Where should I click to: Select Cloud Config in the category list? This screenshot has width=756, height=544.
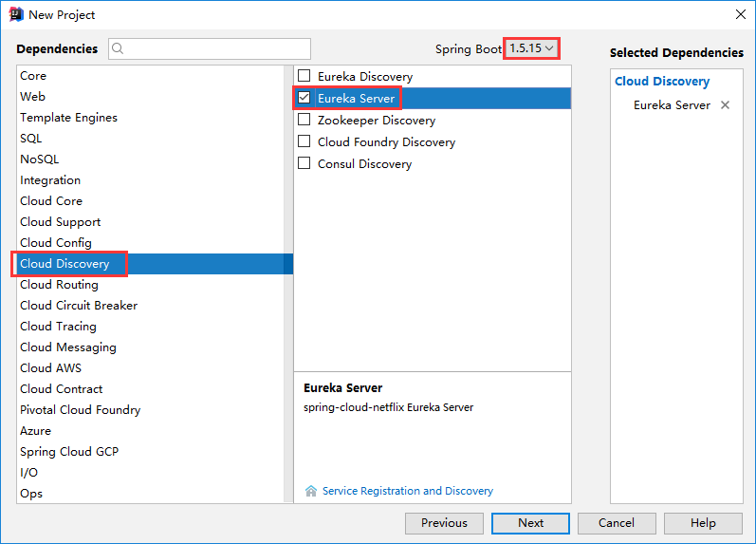click(x=151, y=243)
